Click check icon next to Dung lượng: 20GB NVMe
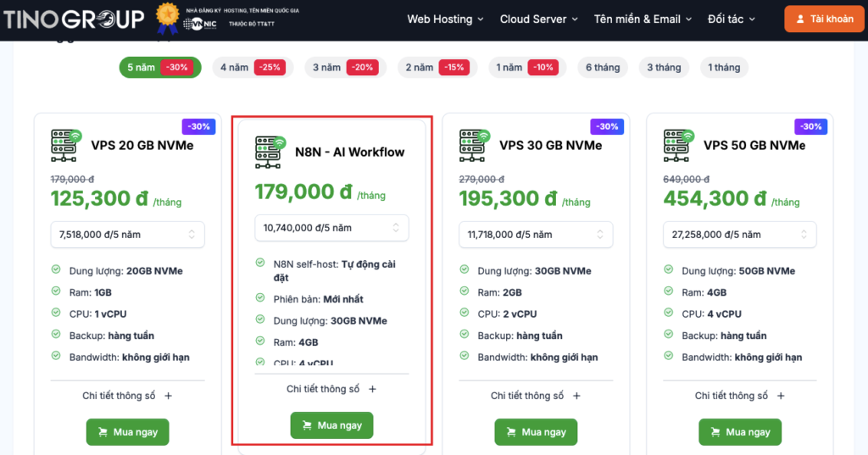Viewport: 868px width, 455px height. [56, 269]
